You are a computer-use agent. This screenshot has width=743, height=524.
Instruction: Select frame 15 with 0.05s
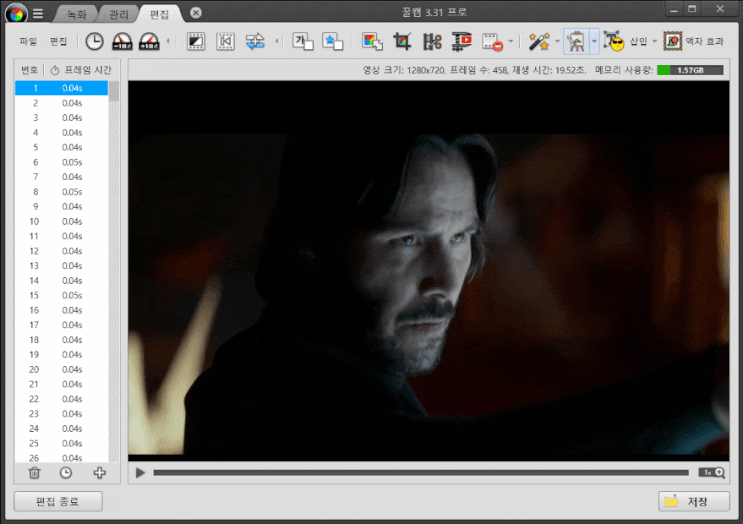click(62, 295)
